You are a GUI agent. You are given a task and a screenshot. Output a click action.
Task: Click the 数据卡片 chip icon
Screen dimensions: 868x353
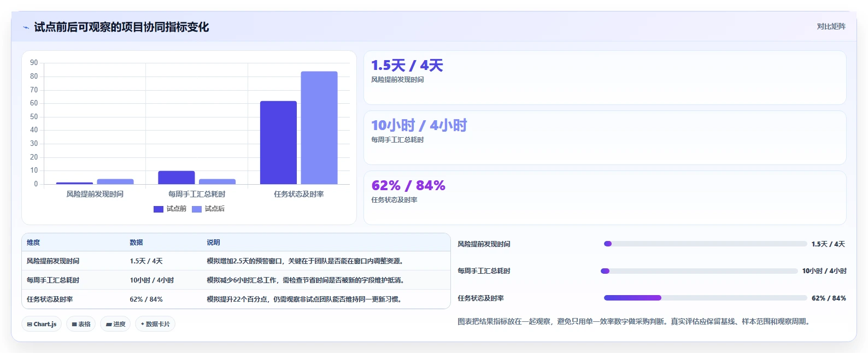[x=143, y=324]
